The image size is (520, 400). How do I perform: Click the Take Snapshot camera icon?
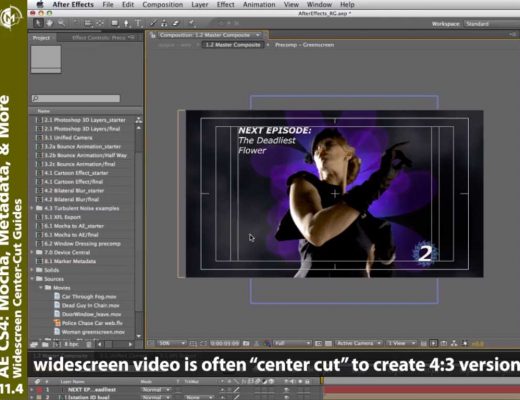pyautogui.click(x=246, y=343)
